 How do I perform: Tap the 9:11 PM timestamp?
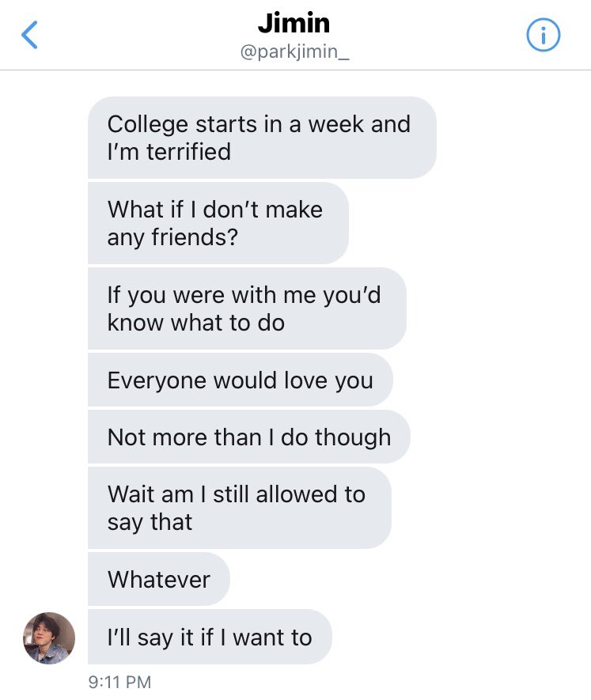click(x=119, y=681)
